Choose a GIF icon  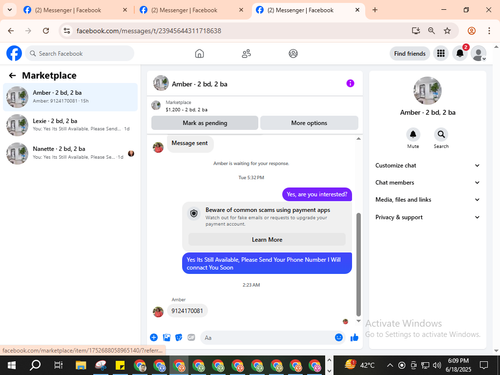(x=191, y=337)
